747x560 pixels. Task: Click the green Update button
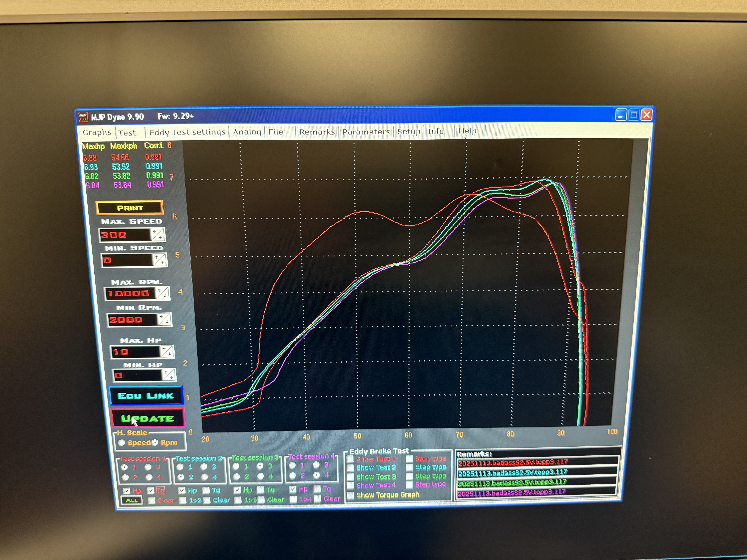point(148,419)
